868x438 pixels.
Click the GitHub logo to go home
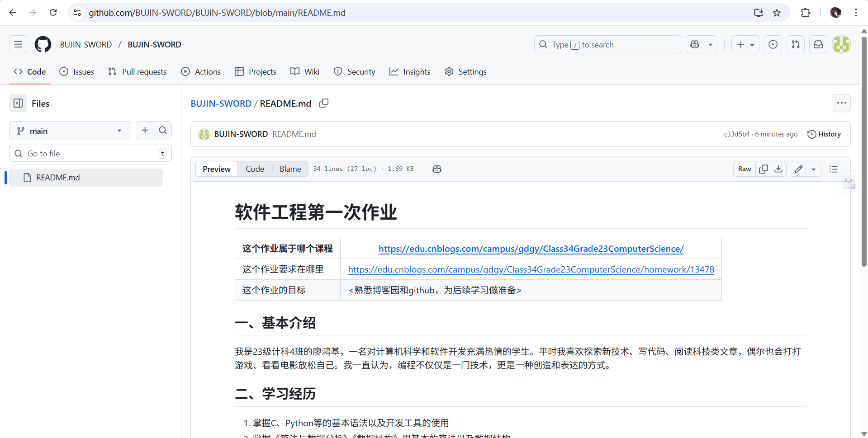[x=43, y=44]
